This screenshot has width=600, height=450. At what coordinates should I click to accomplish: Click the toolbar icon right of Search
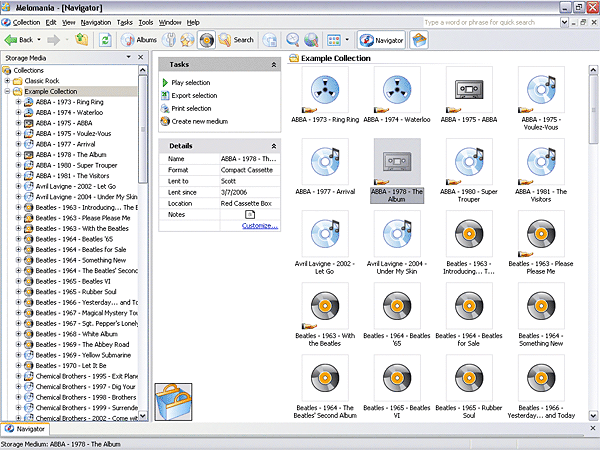pyautogui.click(x=270, y=40)
